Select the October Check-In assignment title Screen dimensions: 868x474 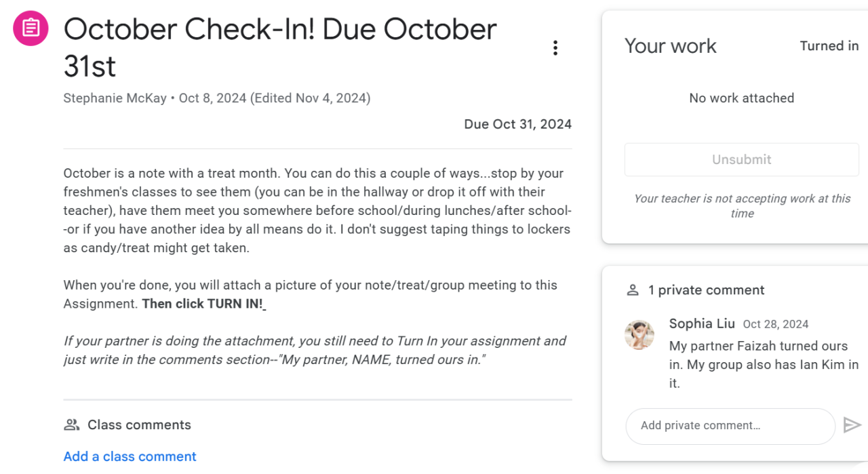point(279,47)
